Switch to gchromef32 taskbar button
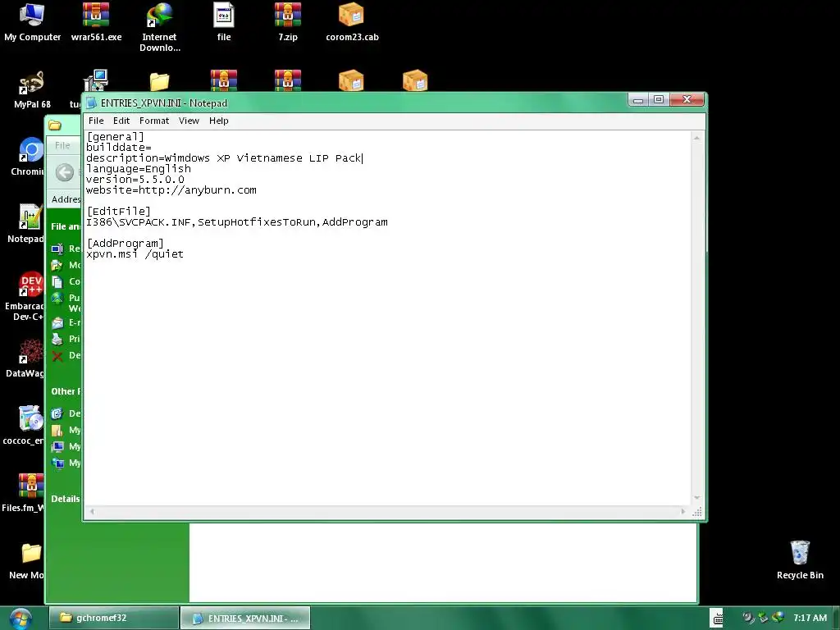Screen dimensions: 840x630 [113, 618]
